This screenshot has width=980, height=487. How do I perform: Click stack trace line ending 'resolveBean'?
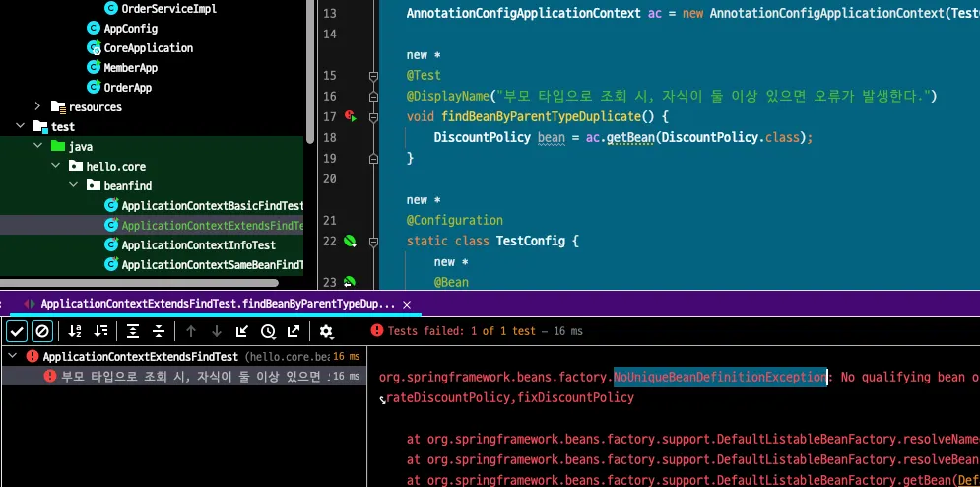click(693, 459)
